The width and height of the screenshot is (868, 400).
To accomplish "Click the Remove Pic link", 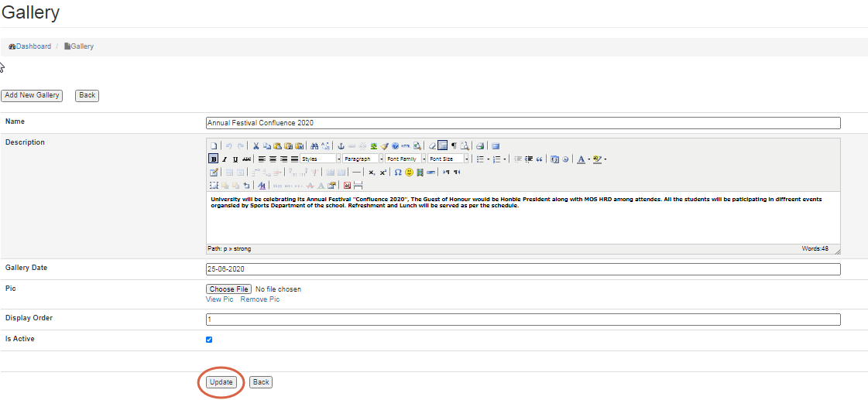I will pos(259,299).
